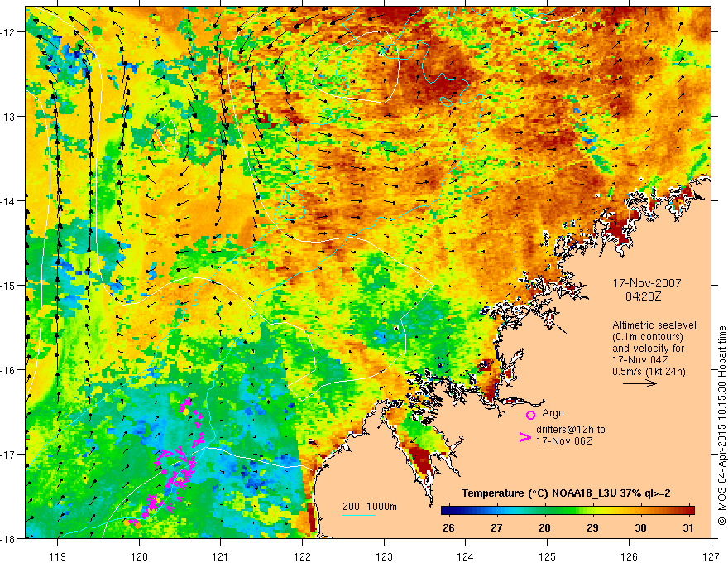The height and width of the screenshot is (563, 728).
Task: Click longitude axis label '125'
Action: [548, 556]
